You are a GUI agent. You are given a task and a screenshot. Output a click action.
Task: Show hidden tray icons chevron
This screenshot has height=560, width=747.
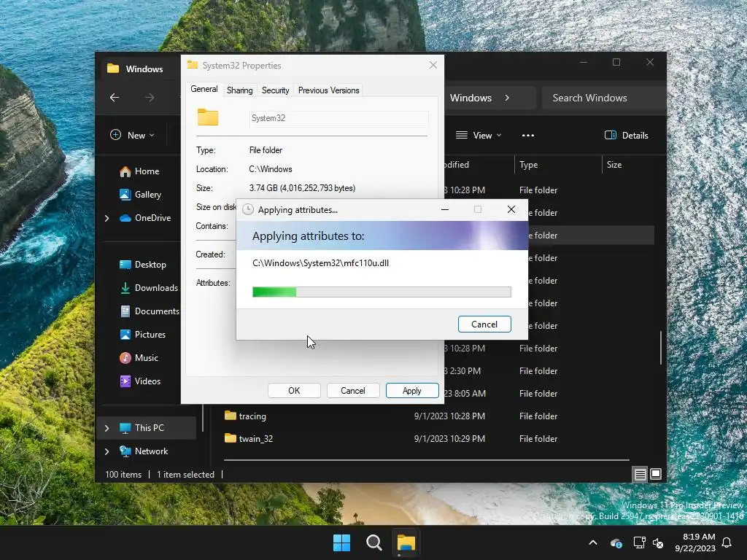tap(593, 542)
